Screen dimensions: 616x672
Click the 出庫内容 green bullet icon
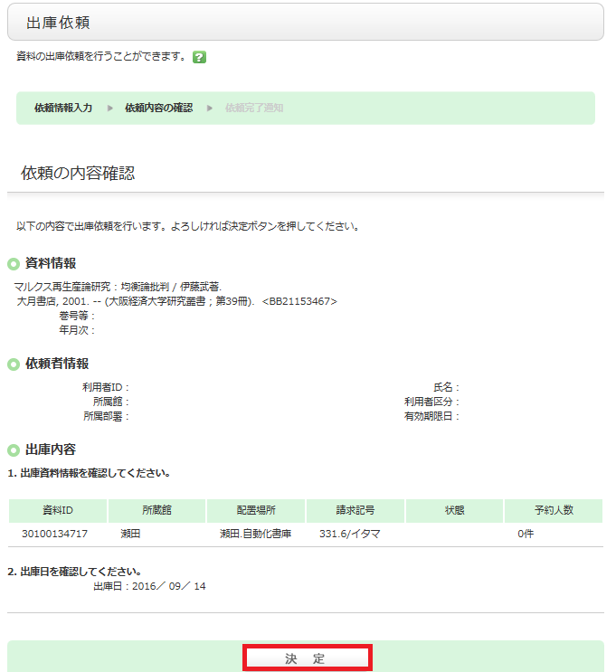pos(14,450)
